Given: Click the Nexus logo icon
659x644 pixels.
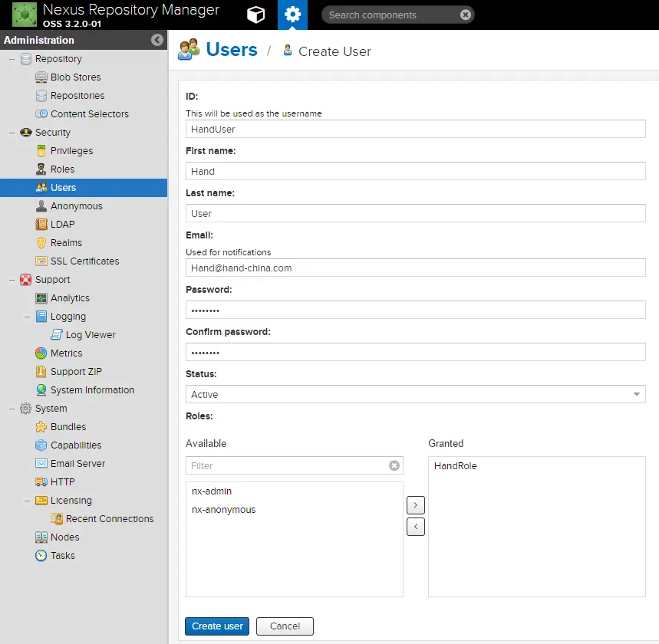Looking at the screenshot, I should click(25, 15).
